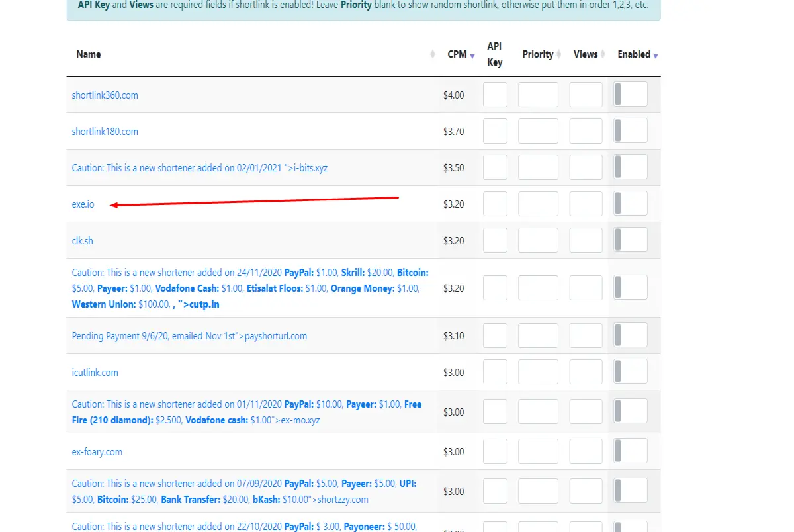Click Priority field for payshorturl.com
The width and height of the screenshot is (794, 532).
[x=538, y=335]
